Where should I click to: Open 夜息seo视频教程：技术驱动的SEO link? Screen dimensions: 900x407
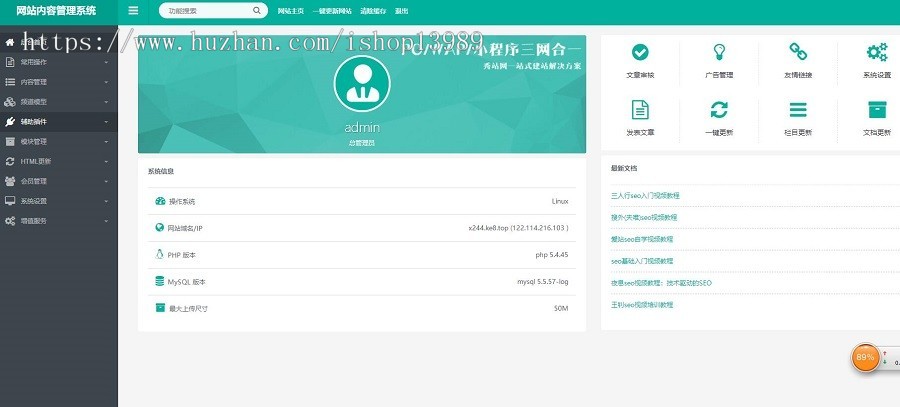coord(661,282)
